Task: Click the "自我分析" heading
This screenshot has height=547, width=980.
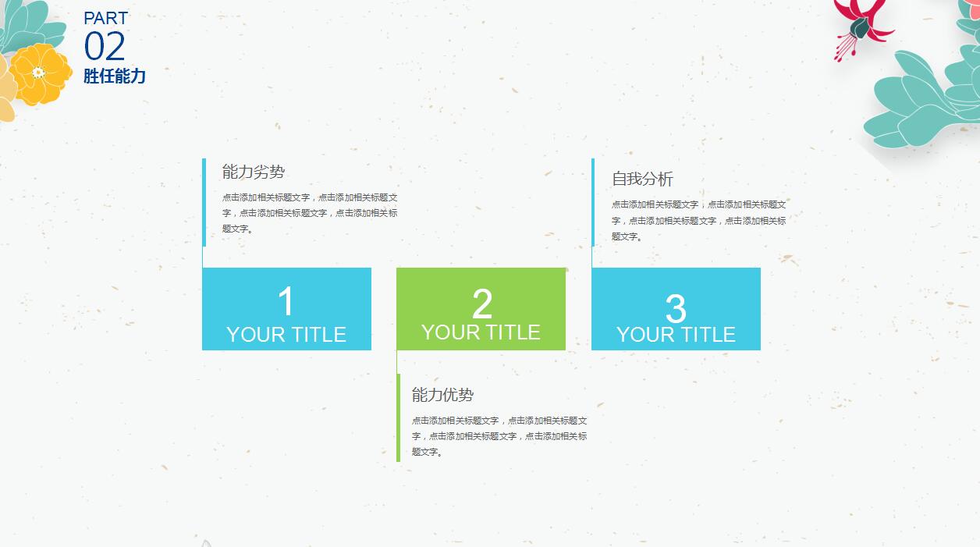Action: (642, 179)
